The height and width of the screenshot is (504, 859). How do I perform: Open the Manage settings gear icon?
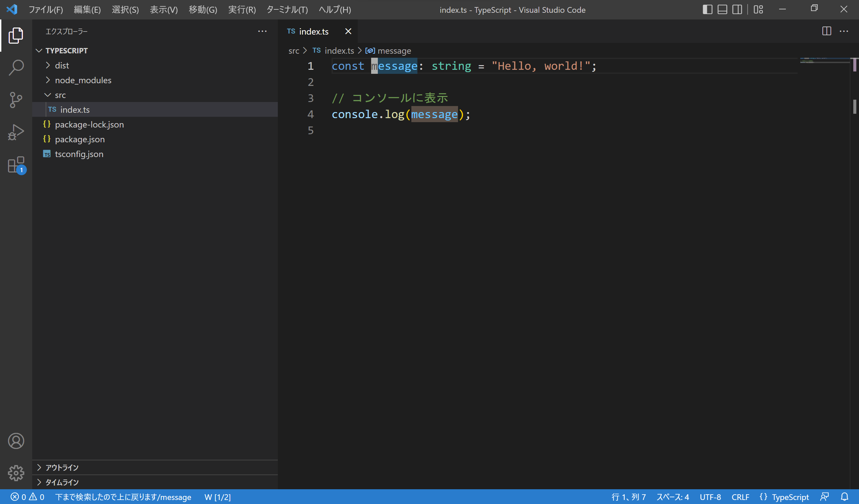click(16, 473)
